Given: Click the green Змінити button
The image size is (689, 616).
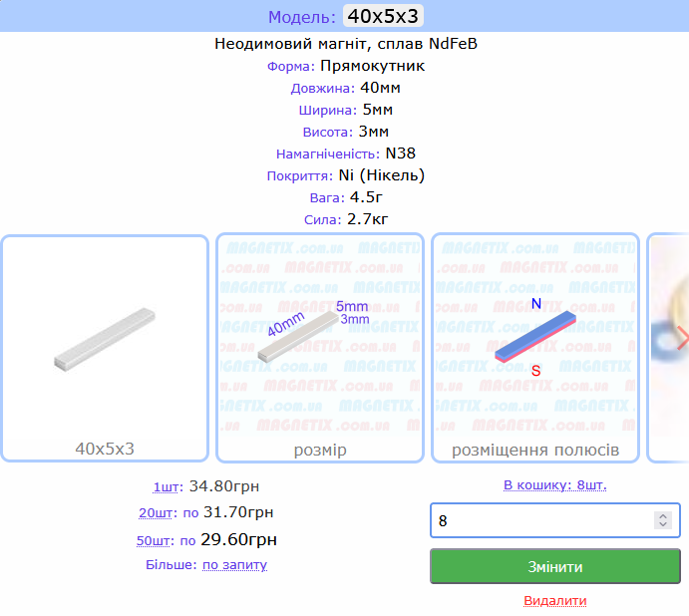Looking at the screenshot, I should (x=555, y=566).
